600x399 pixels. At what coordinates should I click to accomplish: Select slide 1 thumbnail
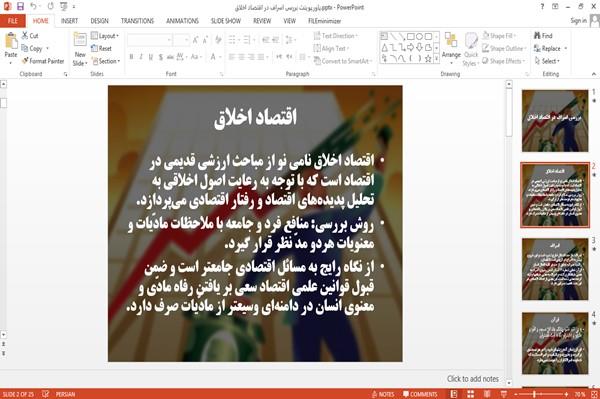(555, 121)
